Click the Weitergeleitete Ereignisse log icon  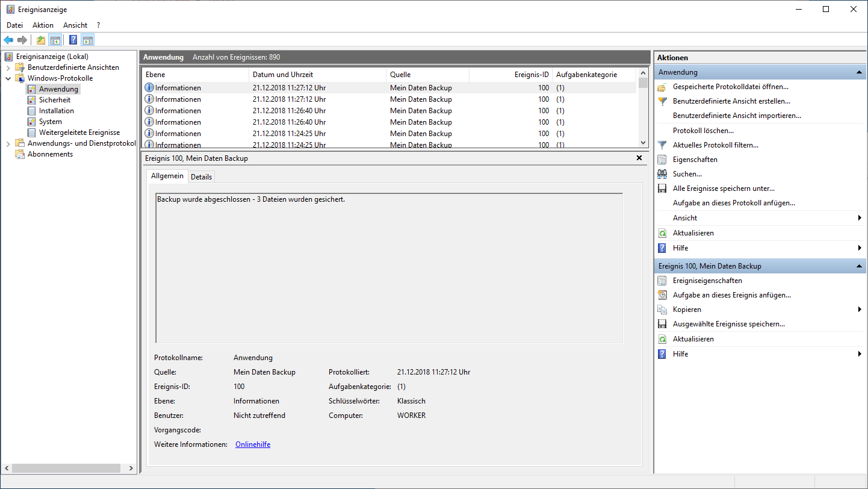[x=32, y=132]
